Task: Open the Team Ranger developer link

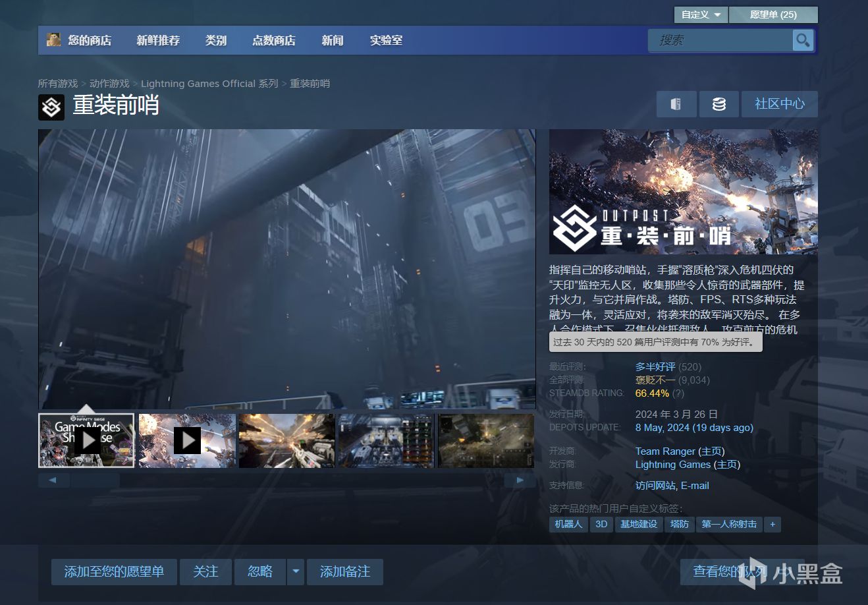Action: coord(665,451)
